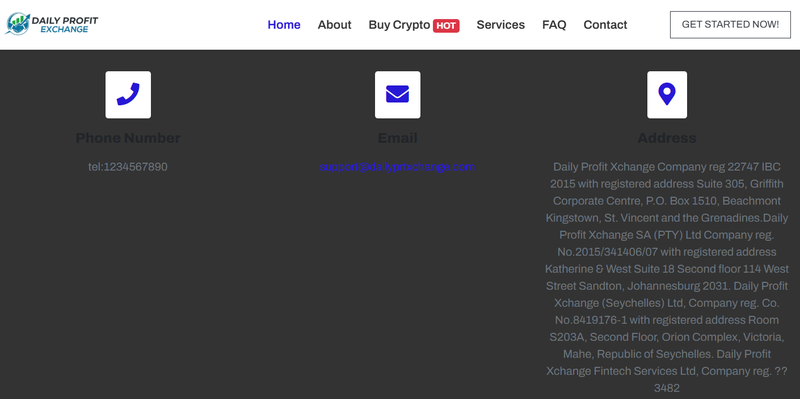Open the FAQ page
This screenshot has height=399, width=800.
[x=554, y=25]
